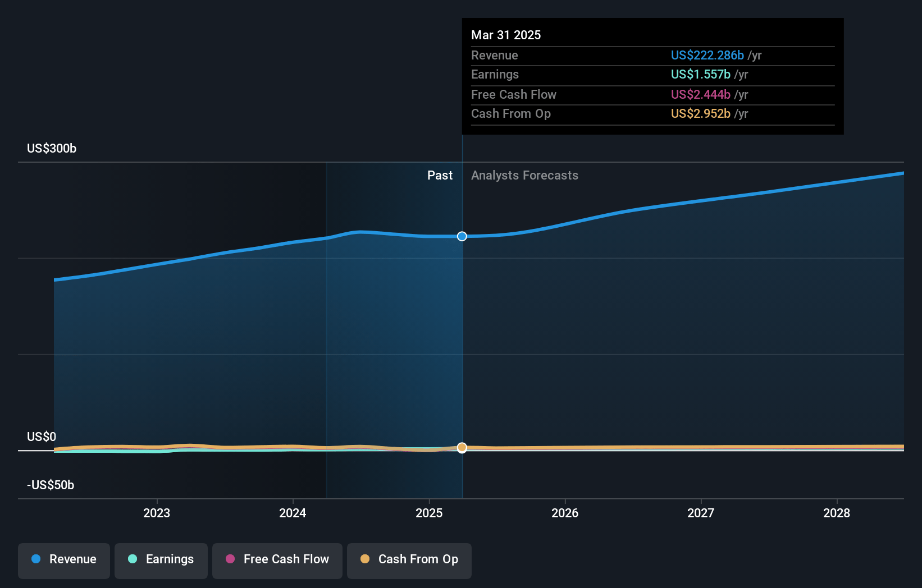
Task: Click the US$2.952b cash from op value
Action: (x=701, y=113)
